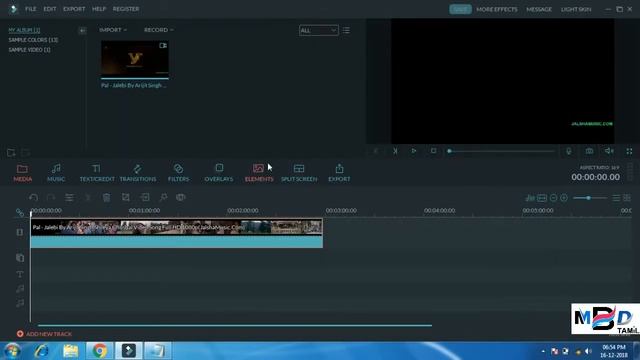This screenshot has height=360, width=640.
Task: Open the Text/Credit panel
Action: tap(97, 173)
